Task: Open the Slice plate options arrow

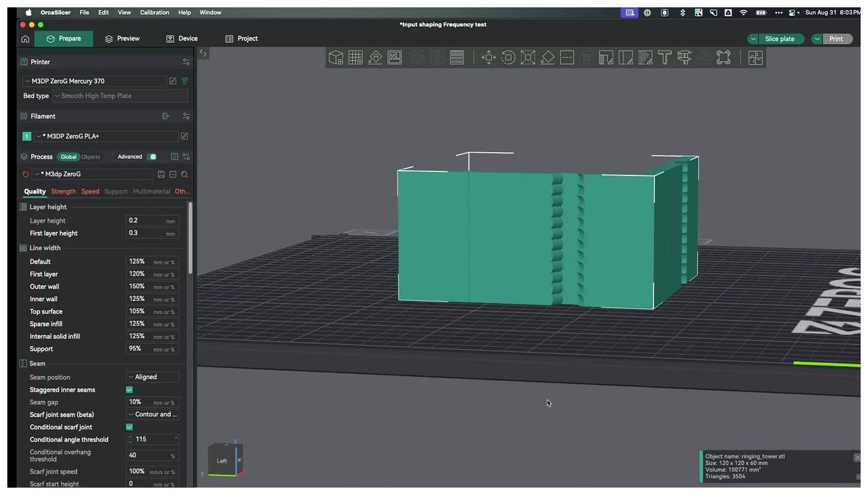Action: pyautogui.click(x=753, y=39)
